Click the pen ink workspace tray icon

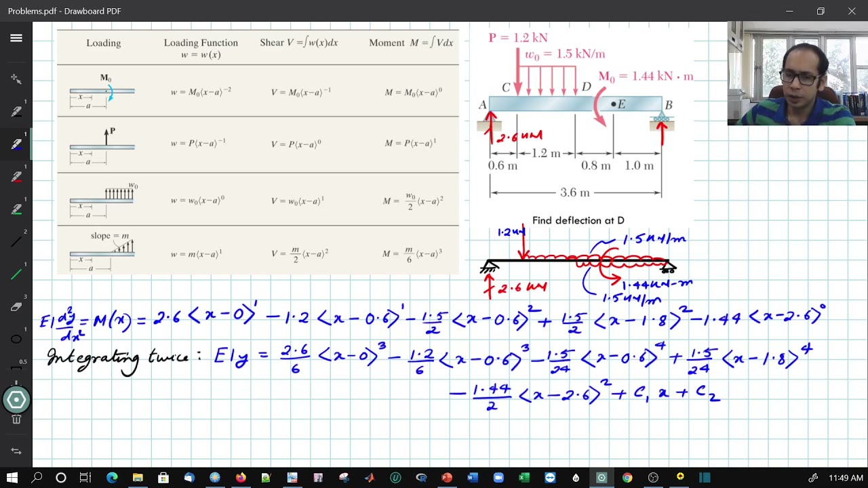813,478
